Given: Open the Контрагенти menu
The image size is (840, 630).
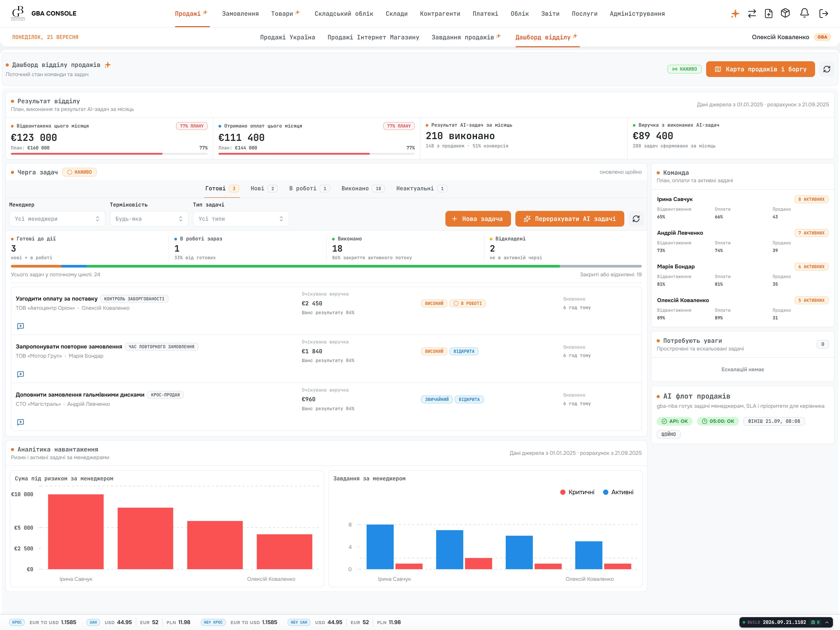Looking at the screenshot, I should pos(440,14).
